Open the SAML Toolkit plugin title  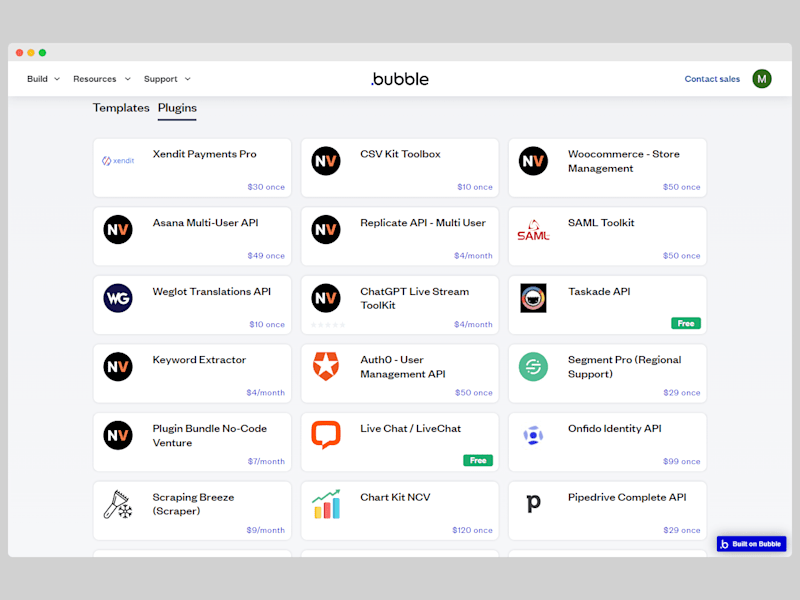click(601, 223)
